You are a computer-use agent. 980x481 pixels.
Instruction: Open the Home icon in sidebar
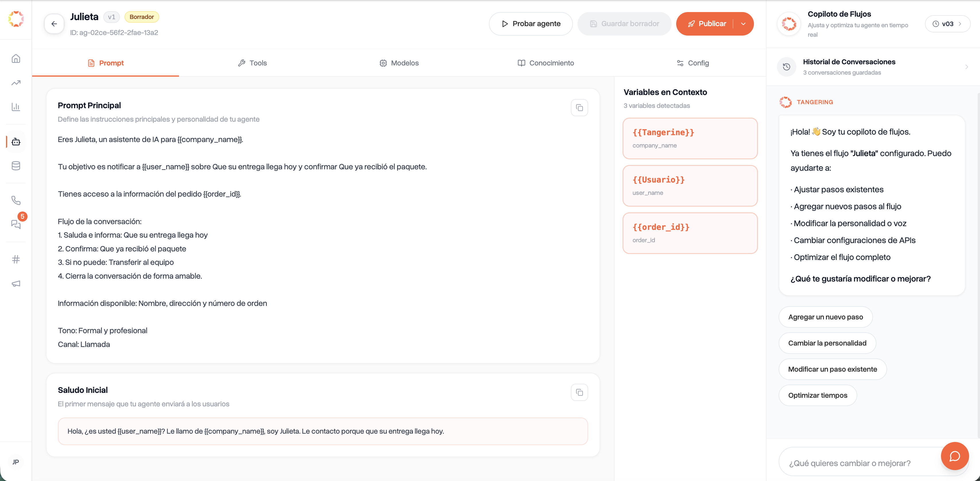15,59
